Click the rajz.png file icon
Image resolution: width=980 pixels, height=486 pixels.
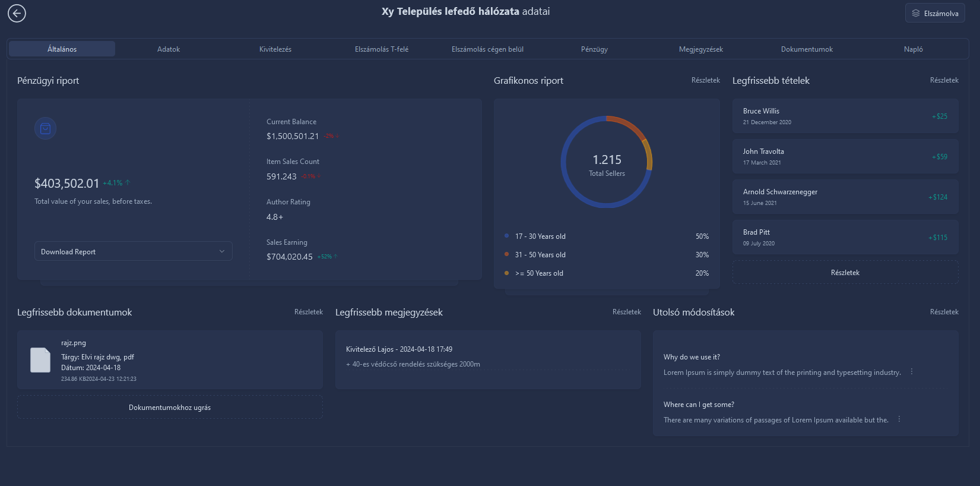point(40,360)
